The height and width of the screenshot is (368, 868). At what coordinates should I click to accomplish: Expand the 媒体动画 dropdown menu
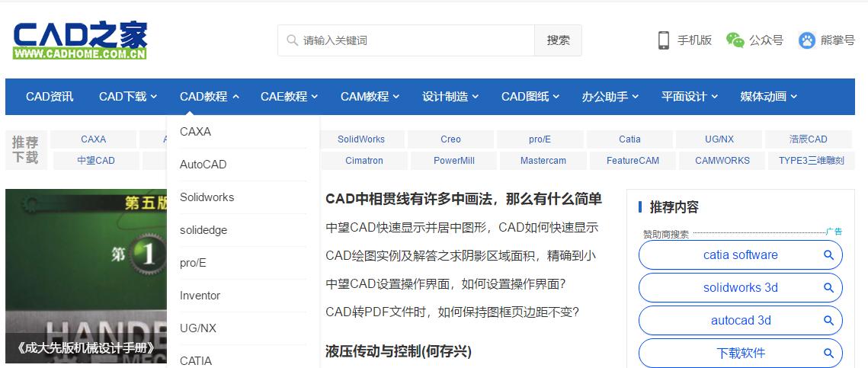(769, 97)
